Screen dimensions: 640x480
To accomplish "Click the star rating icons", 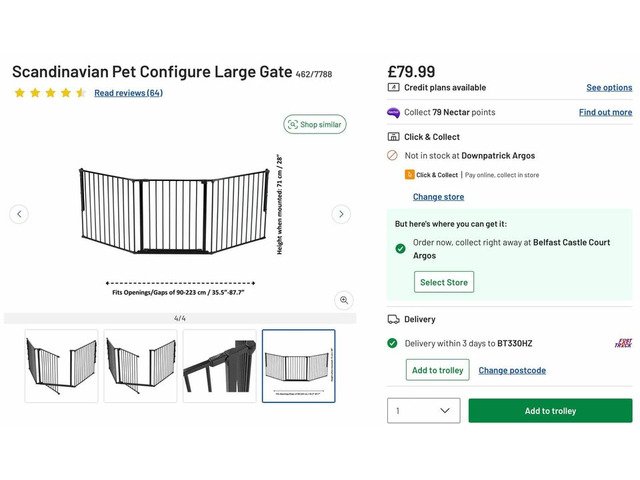I will pyautogui.click(x=50, y=93).
